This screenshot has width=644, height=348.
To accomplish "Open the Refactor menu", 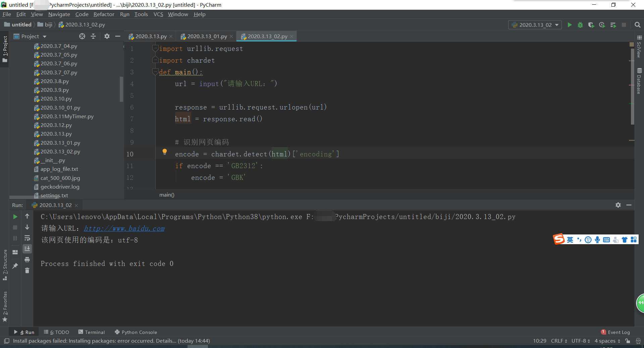I will point(104,14).
